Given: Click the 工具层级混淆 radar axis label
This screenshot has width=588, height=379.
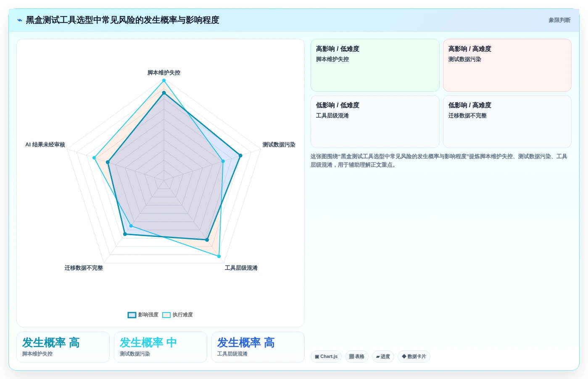Looking at the screenshot, I should [x=241, y=268].
